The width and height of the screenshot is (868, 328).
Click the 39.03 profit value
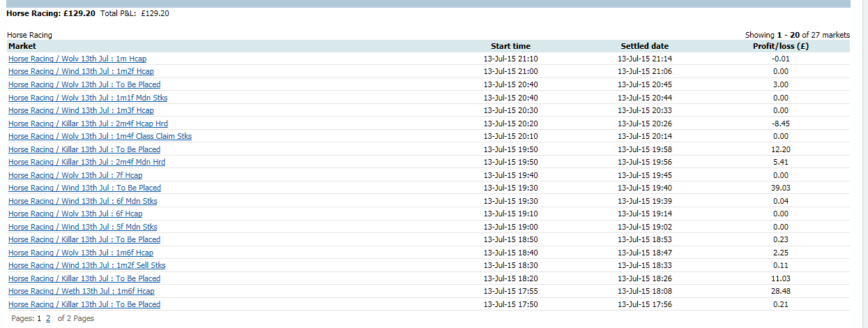pos(781,188)
